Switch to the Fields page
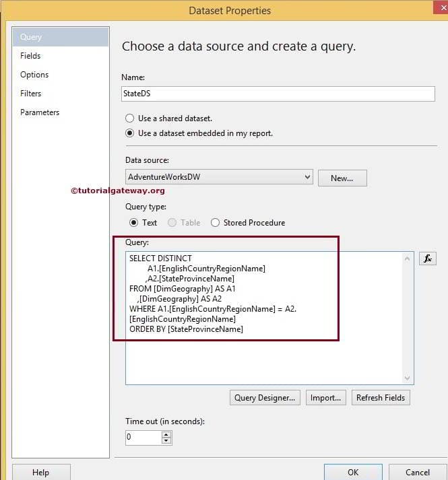Image resolution: width=448 pixels, height=480 pixels. pos(30,56)
